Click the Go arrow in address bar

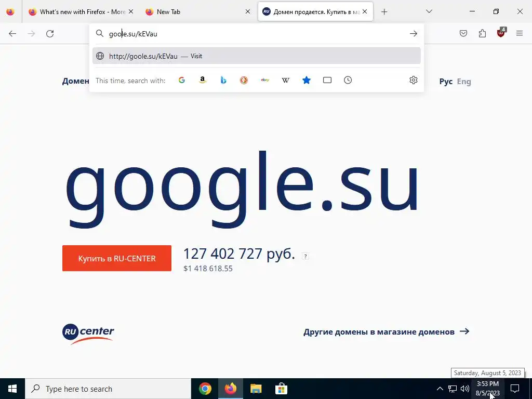click(x=413, y=34)
